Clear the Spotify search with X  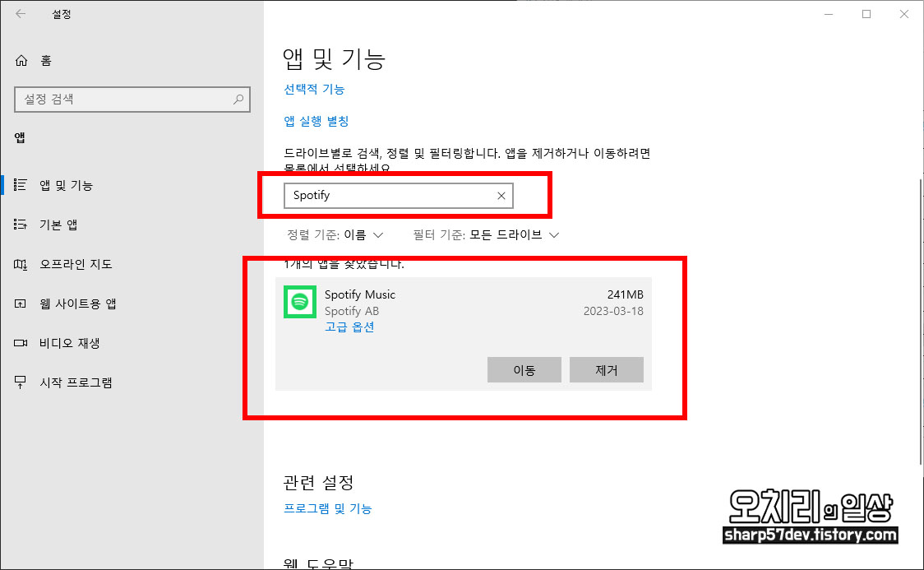(501, 196)
